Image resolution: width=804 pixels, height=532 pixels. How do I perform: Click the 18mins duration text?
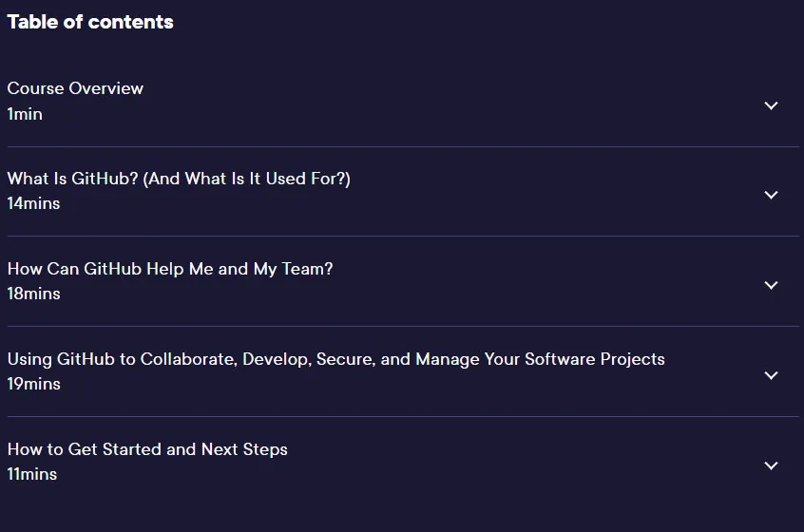(34, 294)
